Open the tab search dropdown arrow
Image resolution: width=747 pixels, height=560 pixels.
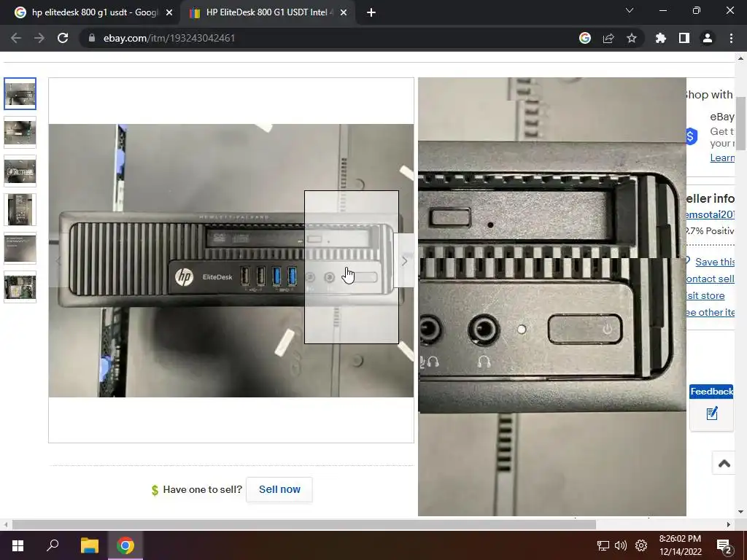coord(630,10)
